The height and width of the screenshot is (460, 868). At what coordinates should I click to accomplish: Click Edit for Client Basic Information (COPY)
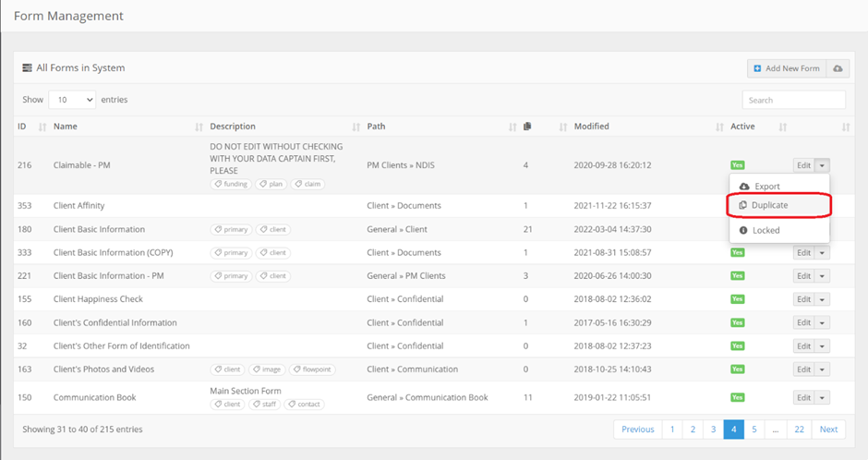pos(803,252)
